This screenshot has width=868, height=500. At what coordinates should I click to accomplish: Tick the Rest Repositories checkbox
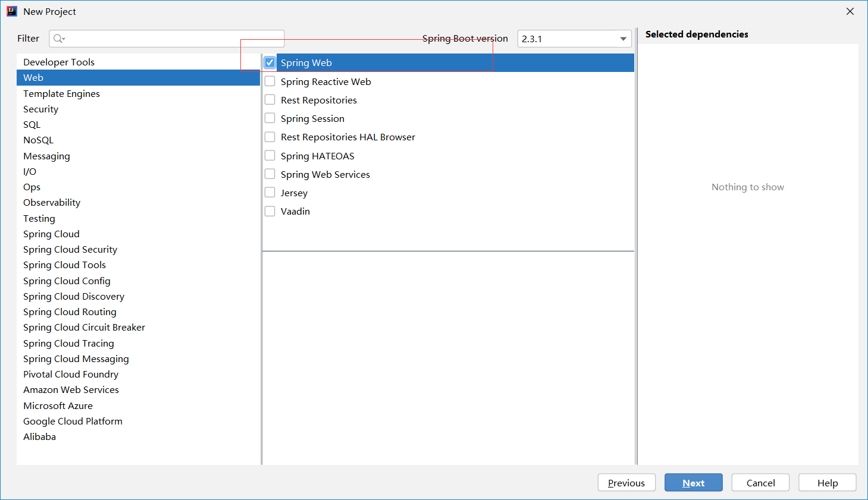(270, 100)
